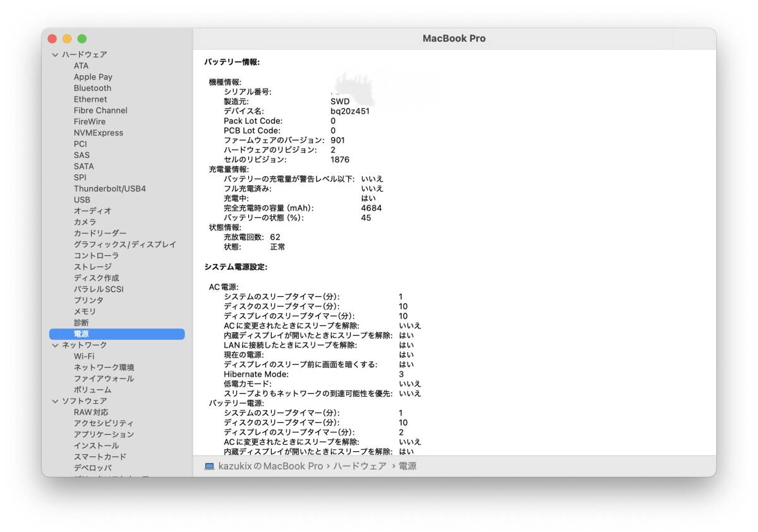The image size is (758, 532).
Task: Click the 状態 value 正常
Action: click(x=277, y=247)
